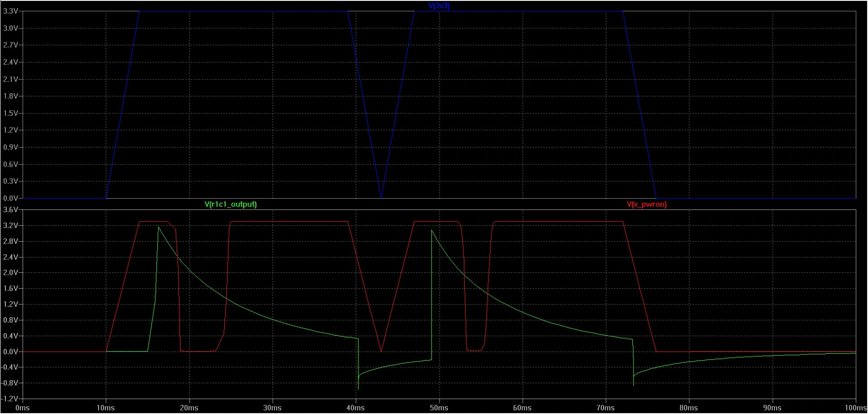Click the -0.4V label on lower axis

9,367
